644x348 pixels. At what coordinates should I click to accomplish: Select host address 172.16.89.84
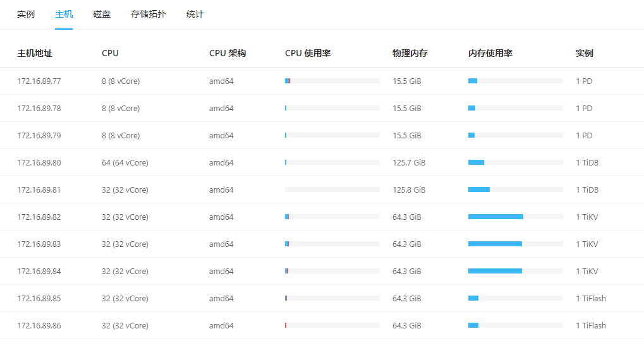(x=39, y=271)
